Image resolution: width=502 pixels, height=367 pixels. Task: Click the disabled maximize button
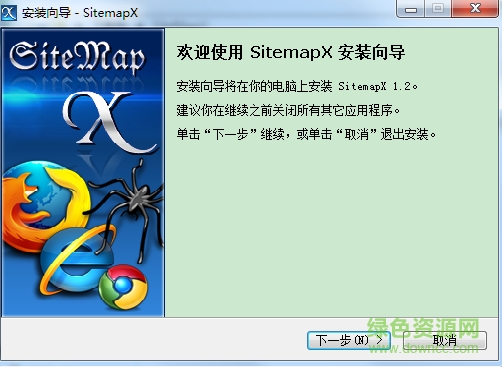pyautogui.click(x=438, y=9)
